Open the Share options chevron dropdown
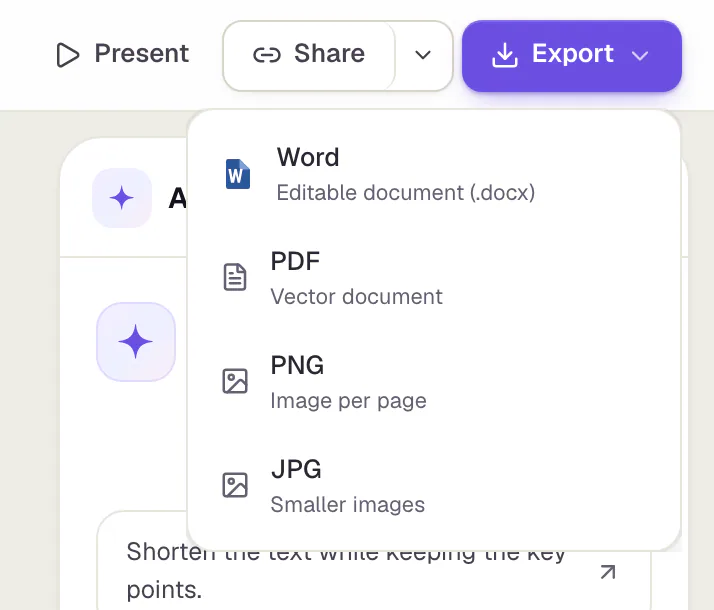The width and height of the screenshot is (714, 610). tap(423, 55)
